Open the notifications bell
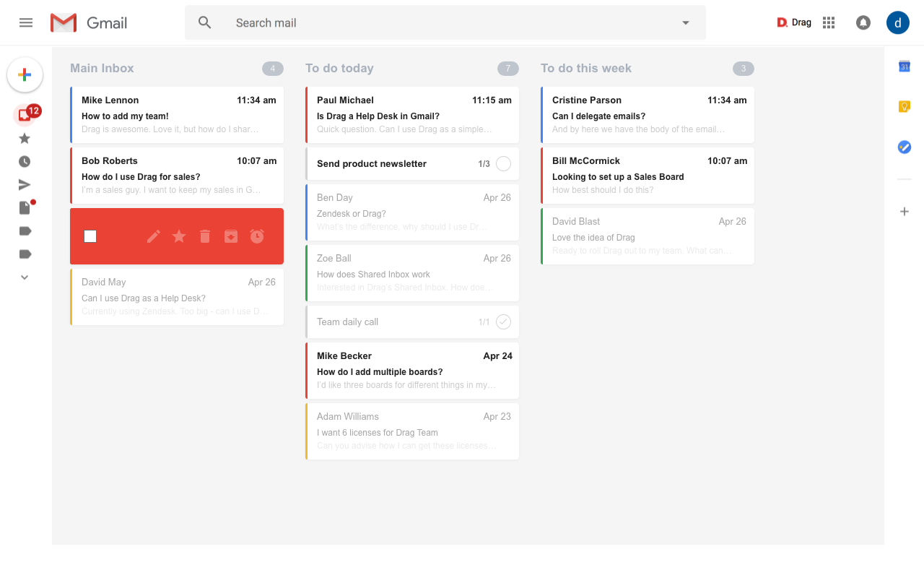The image size is (924, 578). (863, 22)
